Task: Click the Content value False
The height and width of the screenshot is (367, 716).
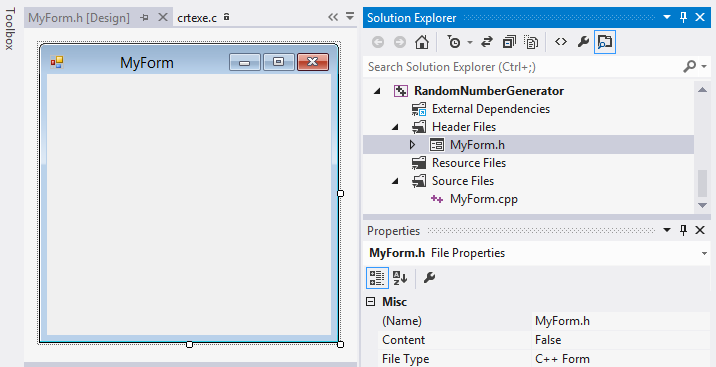Action: [x=548, y=340]
